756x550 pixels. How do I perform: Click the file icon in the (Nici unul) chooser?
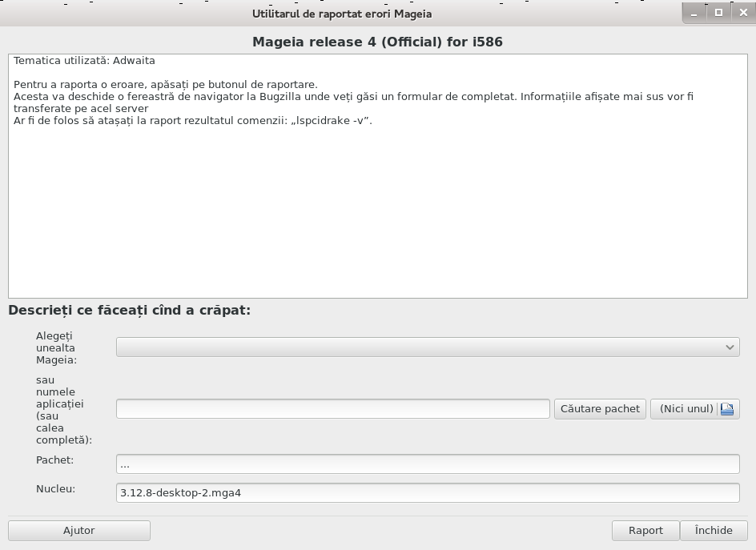tap(727, 409)
